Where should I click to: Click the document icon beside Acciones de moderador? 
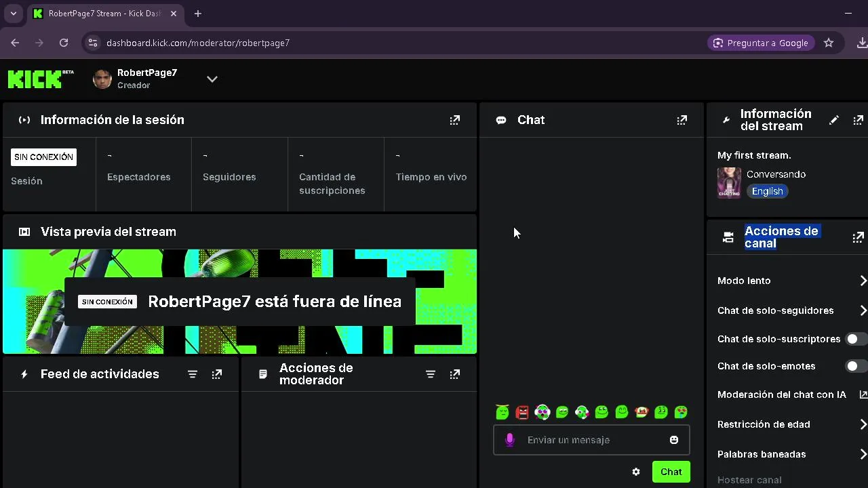[x=263, y=374]
